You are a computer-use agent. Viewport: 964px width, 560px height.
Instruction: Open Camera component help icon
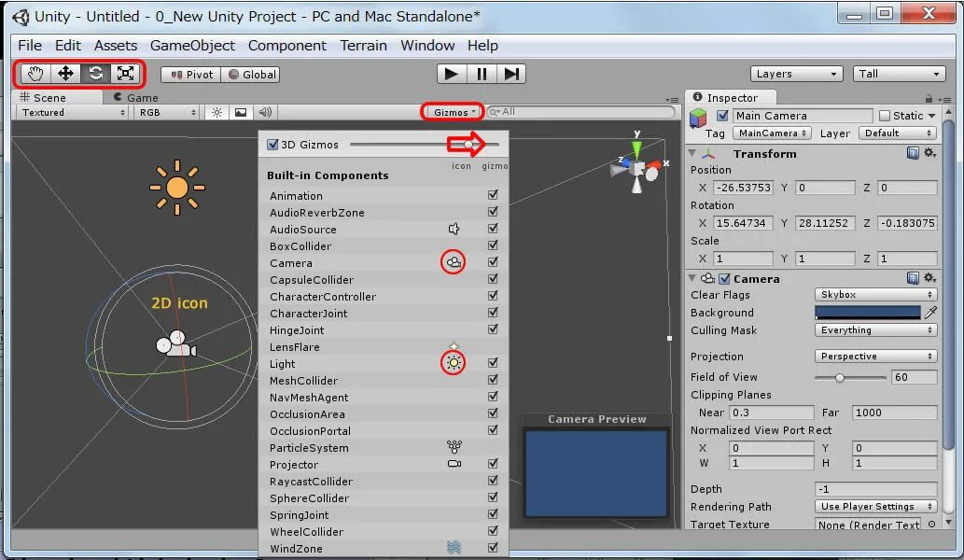[x=913, y=278]
